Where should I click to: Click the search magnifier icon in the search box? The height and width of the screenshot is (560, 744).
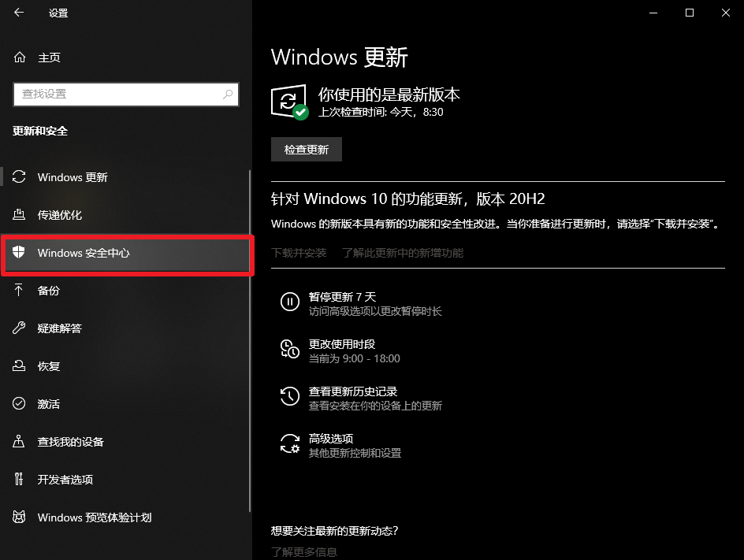point(228,94)
